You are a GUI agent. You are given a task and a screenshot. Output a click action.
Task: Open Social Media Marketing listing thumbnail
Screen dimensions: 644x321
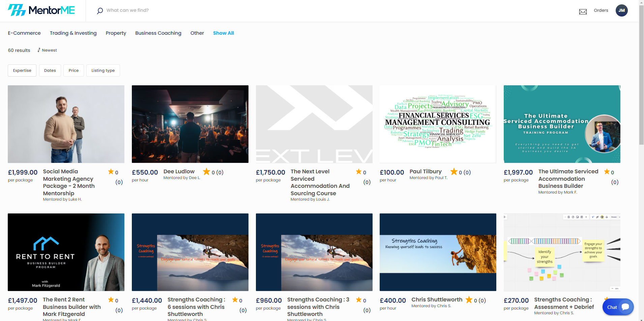pos(66,124)
